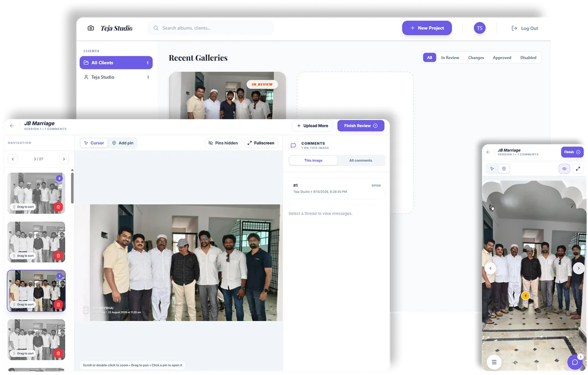The image size is (588, 375).
Task: Toggle the Pins hidden visibility button
Action: [223, 143]
